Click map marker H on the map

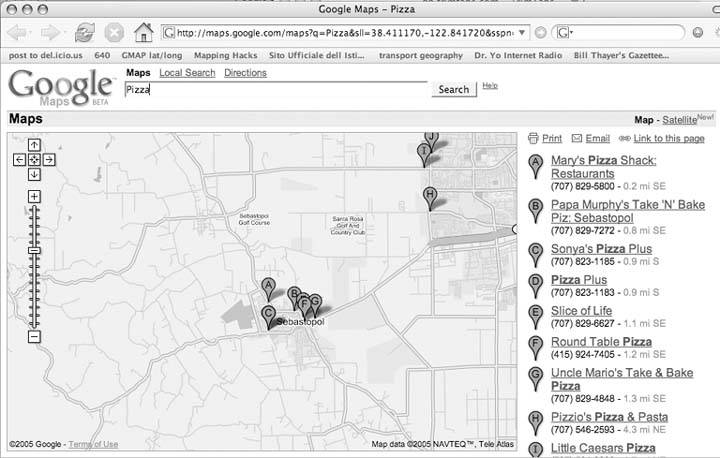click(x=430, y=195)
